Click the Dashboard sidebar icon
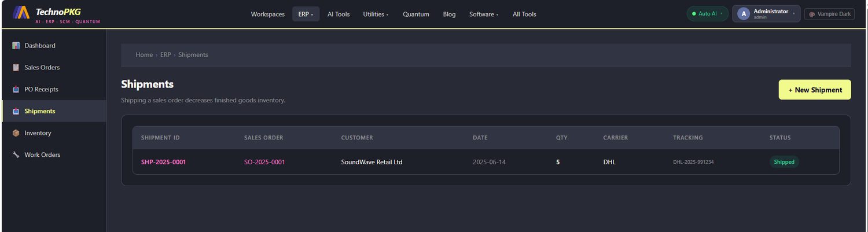The image size is (868, 232). point(16,46)
